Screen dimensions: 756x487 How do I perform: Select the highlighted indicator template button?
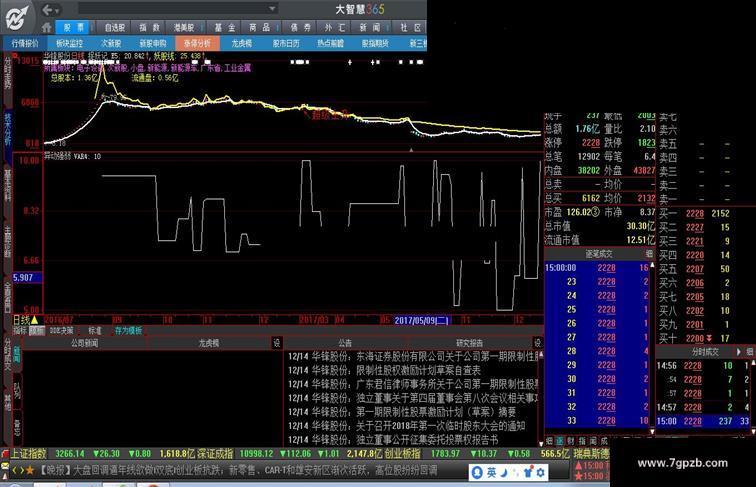(x=37, y=331)
